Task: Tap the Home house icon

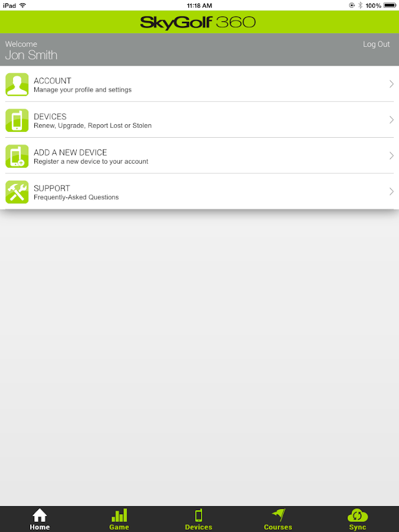Action: pyautogui.click(x=40, y=515)
